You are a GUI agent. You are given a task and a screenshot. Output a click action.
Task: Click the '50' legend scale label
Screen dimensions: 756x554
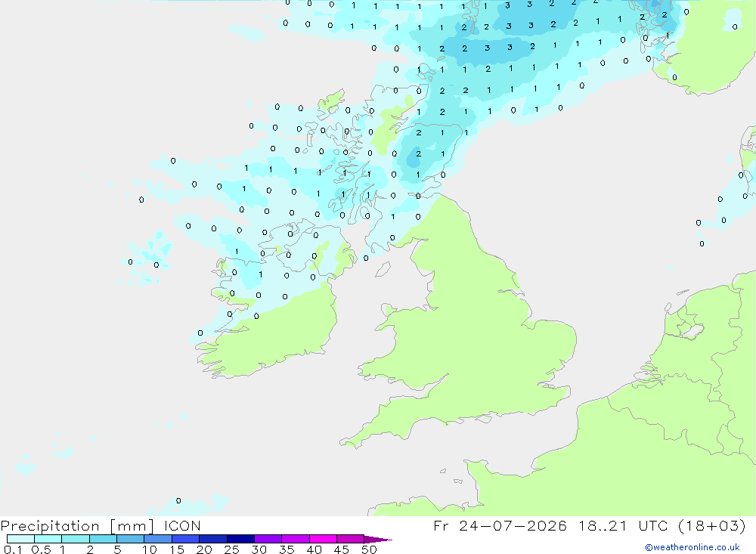369,549
